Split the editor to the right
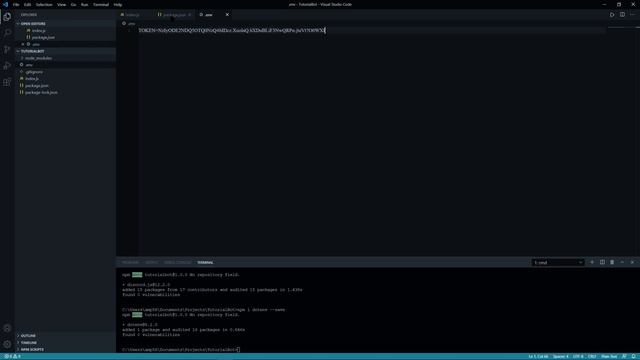 click(622, 15)
